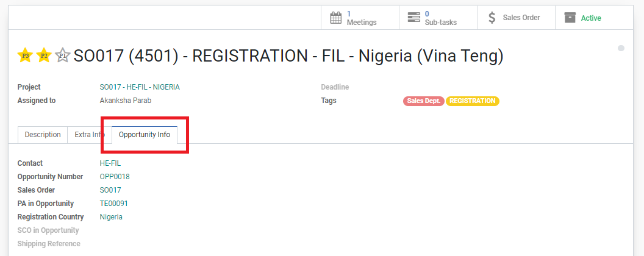Click the Akanksha Parab assignee field

point(126,101)
